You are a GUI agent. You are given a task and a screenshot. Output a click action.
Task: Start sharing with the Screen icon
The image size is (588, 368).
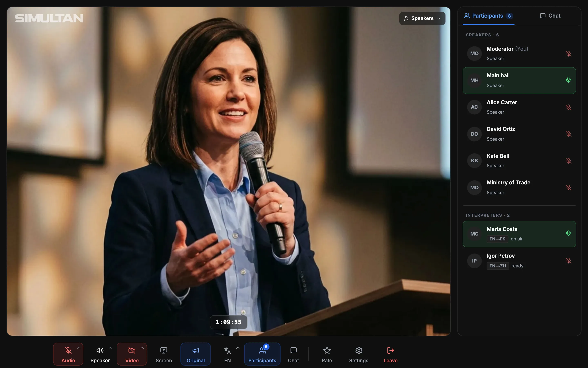[x=164, y=350]
